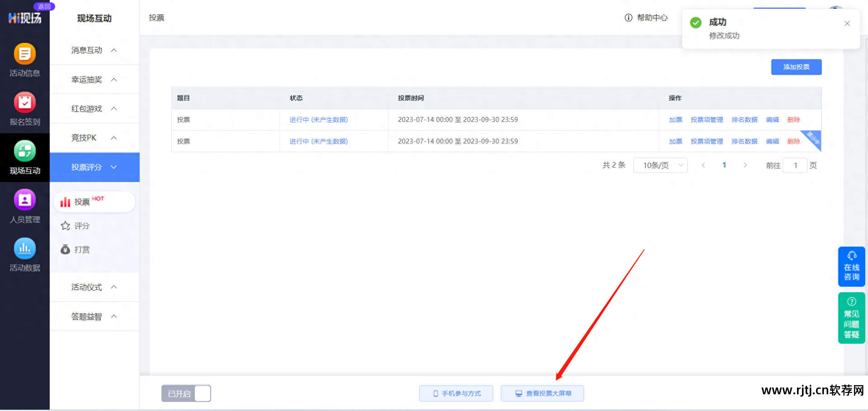
Task: Click the 投票 page title at top
Action: pyautogui.click(x=156, y=18)
